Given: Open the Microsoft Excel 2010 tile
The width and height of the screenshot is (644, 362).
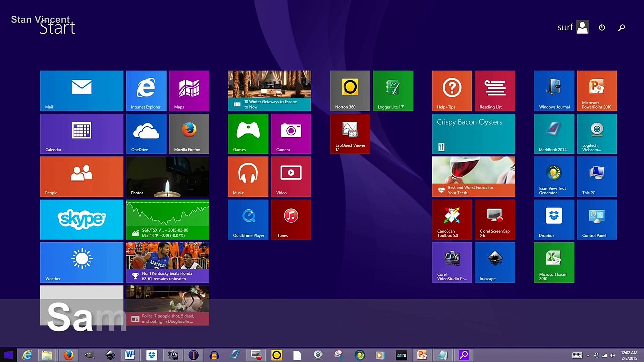Looking at the screenshot, I should pyautogui.click(x=553, y=262).
